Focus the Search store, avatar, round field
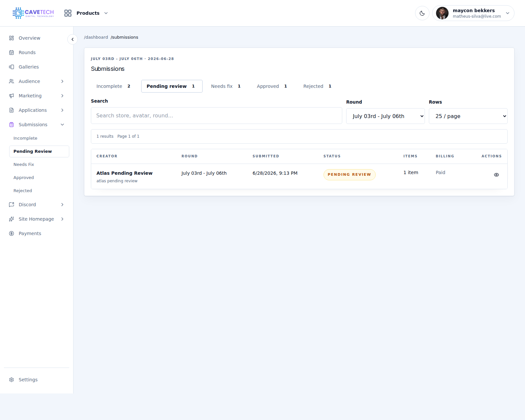Viewport: 525px width, 420px height. pyautogui.click(x=217, y=115)
